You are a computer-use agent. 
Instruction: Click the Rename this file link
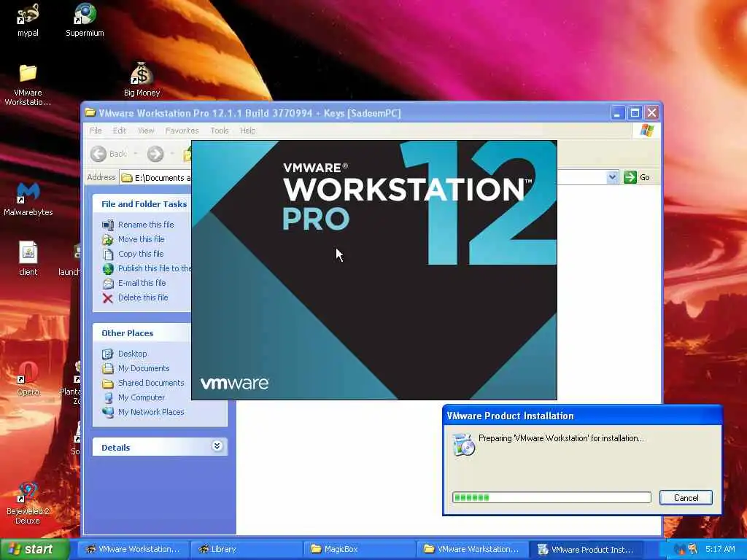[146, 225]
